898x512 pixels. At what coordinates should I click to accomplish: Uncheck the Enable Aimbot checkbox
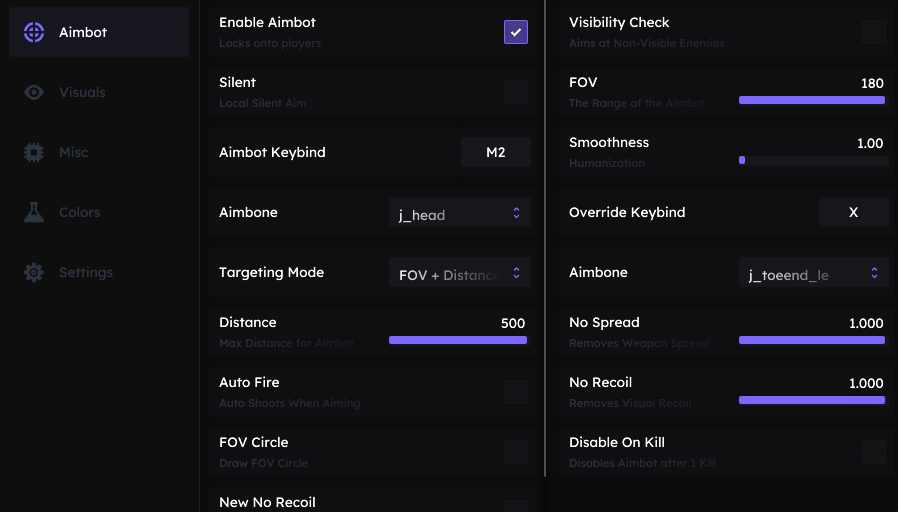[516, 32]
